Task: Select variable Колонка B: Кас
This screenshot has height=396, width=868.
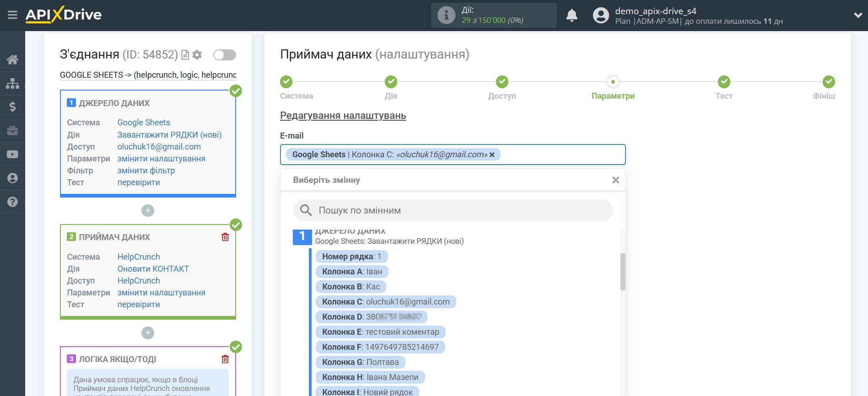Action: (351, 287)
